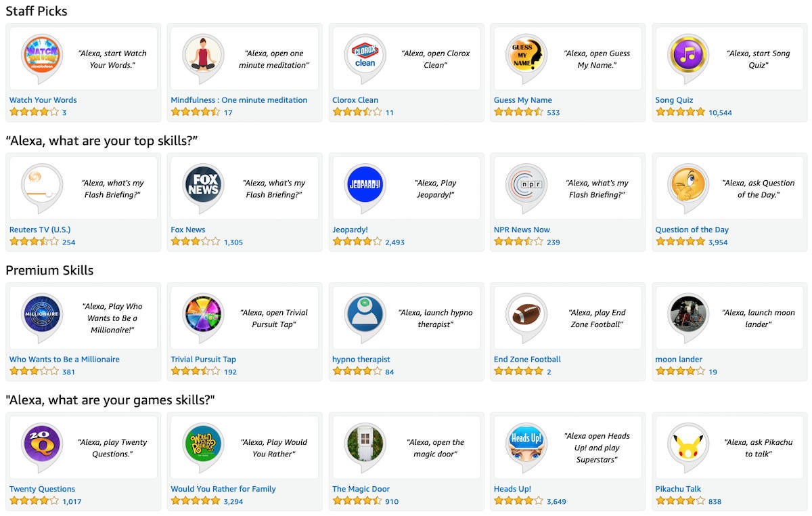Click "Alexa, open Trivial Pursuit Tap" phrase

[274, 318]
